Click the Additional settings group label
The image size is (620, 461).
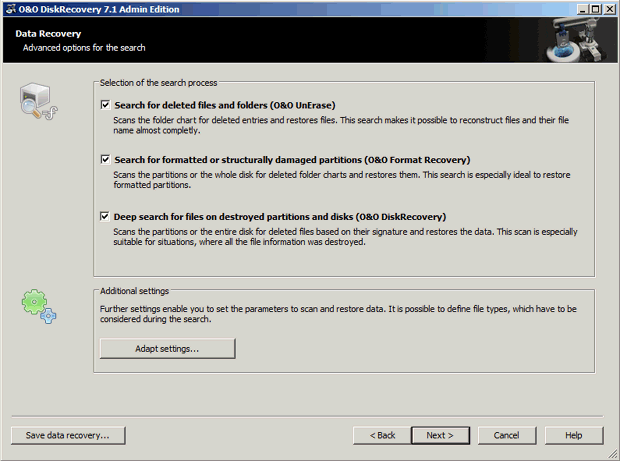134,290
